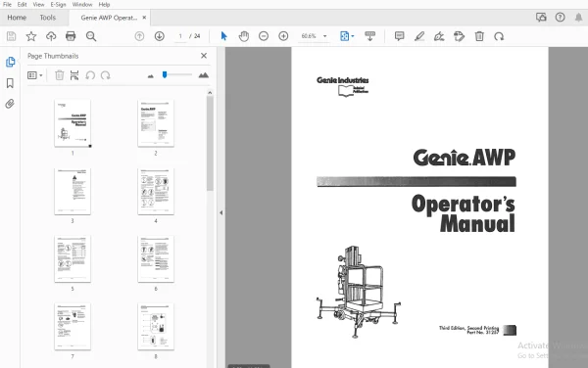Select the page 2 thumbnail
This screenshot has width=588, height=368.
(156, 123)
